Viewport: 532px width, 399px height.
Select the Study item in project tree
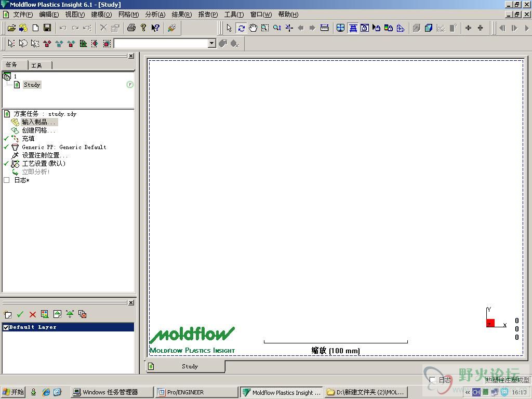tap(32, 85)
